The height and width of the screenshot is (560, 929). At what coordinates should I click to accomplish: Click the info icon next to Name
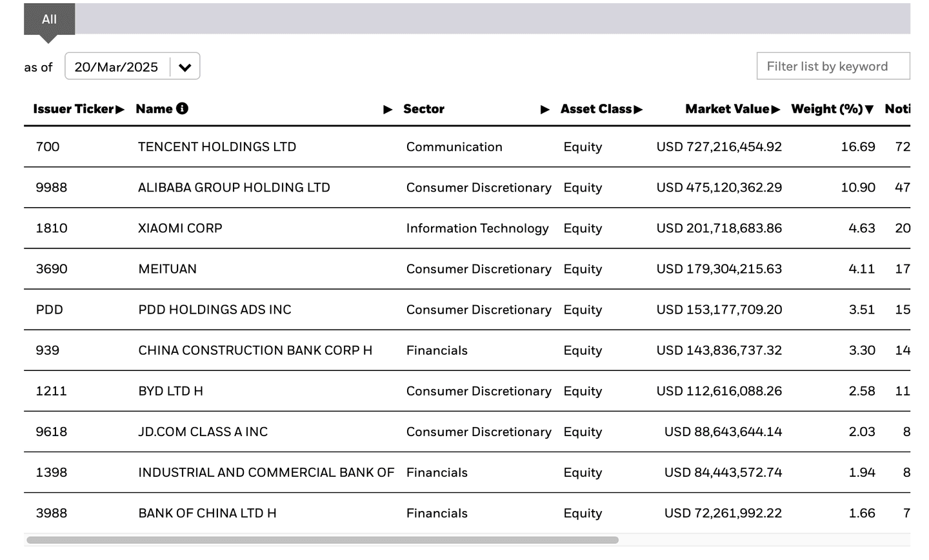click(x=183, y=108)
